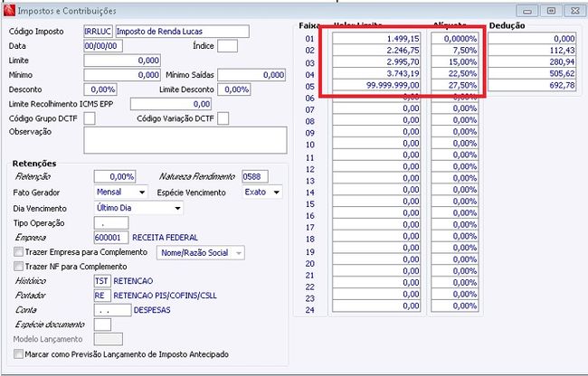Screen dimensions: 588x376
Task: Select Faixa 03 limit value 2.995,70
Action: [376, 61]
